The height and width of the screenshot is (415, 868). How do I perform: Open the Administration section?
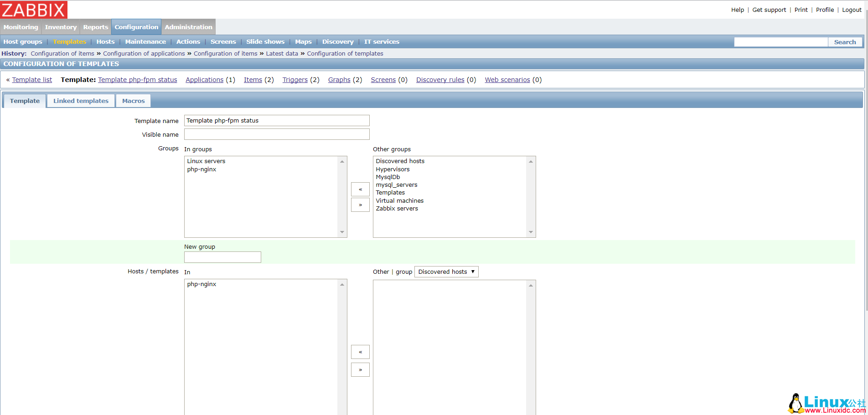[188, 27]
